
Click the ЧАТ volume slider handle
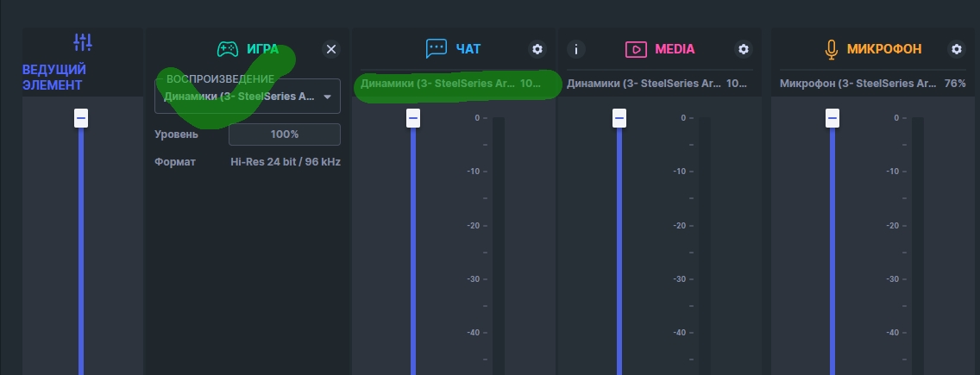[x=413, y=117]
